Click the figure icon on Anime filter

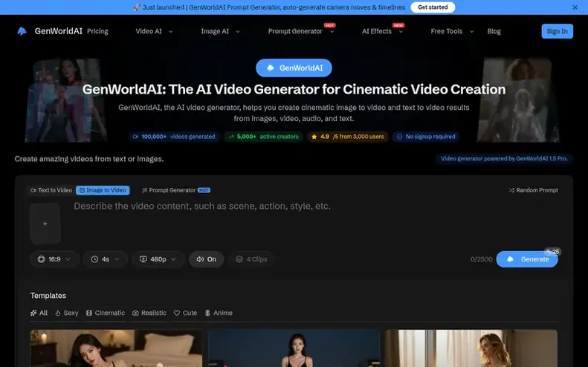(207, 313)
